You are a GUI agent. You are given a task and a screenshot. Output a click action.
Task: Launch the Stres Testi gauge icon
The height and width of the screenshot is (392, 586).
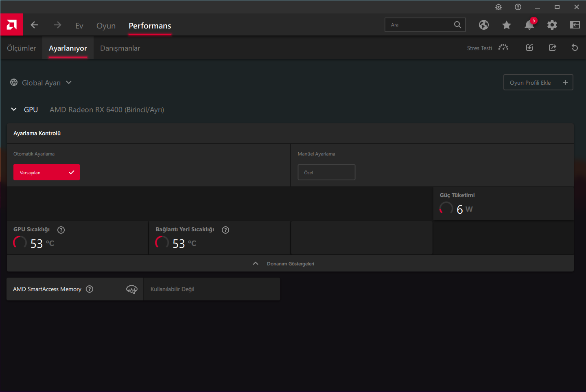pos(503,48)
